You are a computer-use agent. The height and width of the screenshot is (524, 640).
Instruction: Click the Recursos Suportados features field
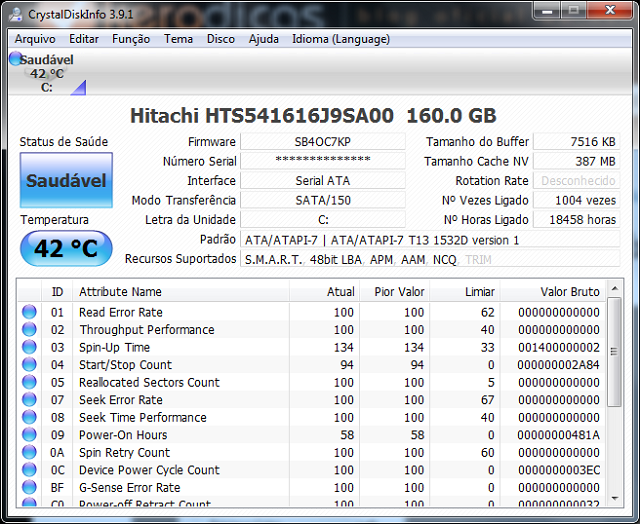430,259
